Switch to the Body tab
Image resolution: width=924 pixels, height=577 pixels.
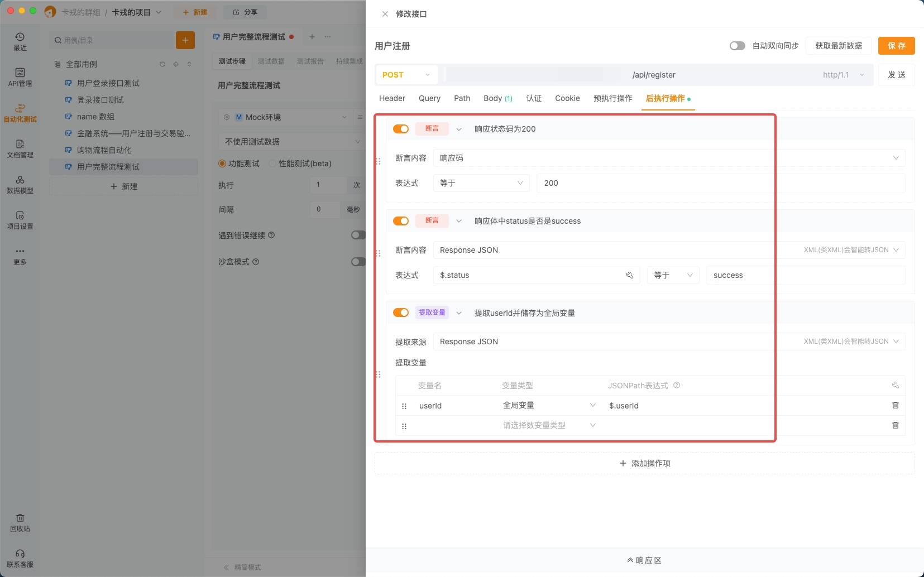tap(498, 98)
